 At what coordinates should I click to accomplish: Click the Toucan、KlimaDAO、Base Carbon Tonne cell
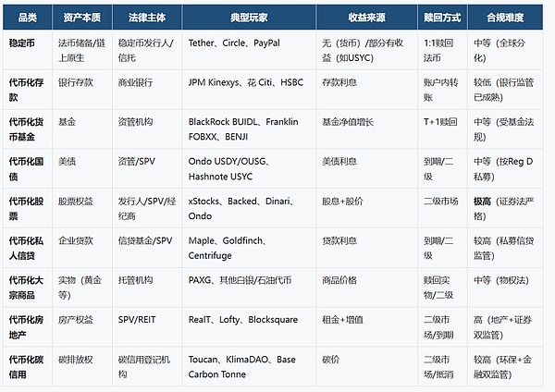tap(247, 367)
